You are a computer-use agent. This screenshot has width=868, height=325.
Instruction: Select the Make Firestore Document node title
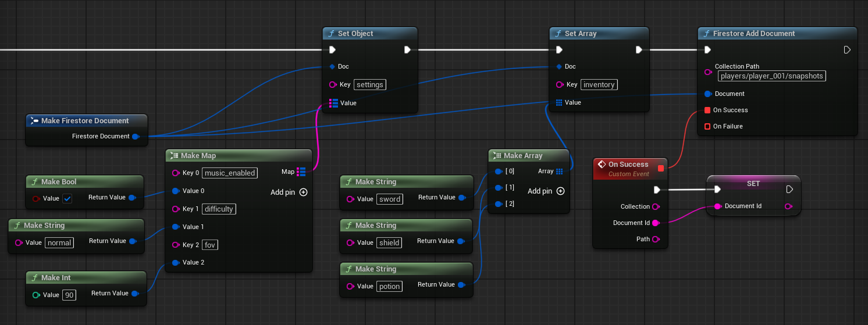tap(85, 121)
